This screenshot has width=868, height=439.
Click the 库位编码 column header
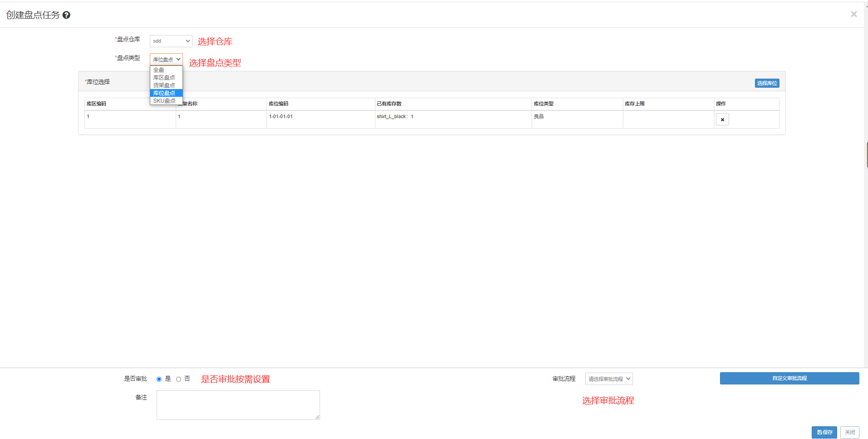click(321, 104)
